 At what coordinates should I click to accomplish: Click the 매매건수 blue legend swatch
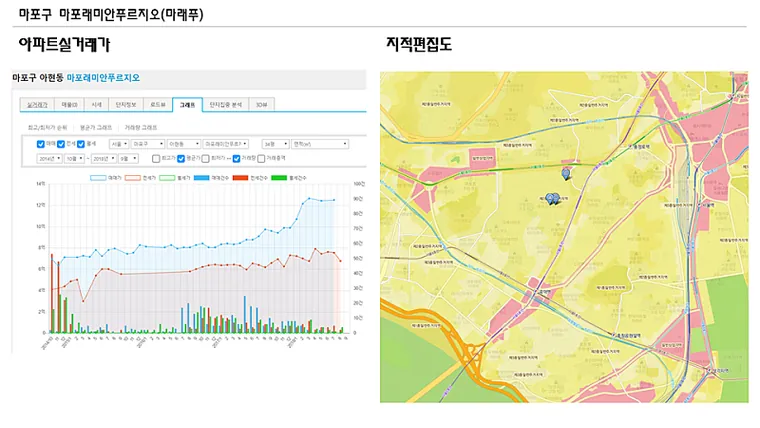click(202, 178)
